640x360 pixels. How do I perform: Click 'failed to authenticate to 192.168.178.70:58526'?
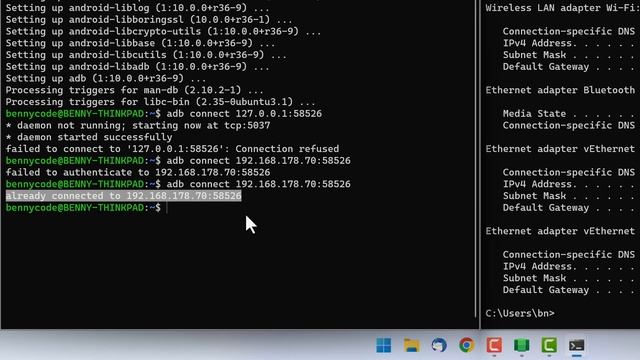pos(138,172)
